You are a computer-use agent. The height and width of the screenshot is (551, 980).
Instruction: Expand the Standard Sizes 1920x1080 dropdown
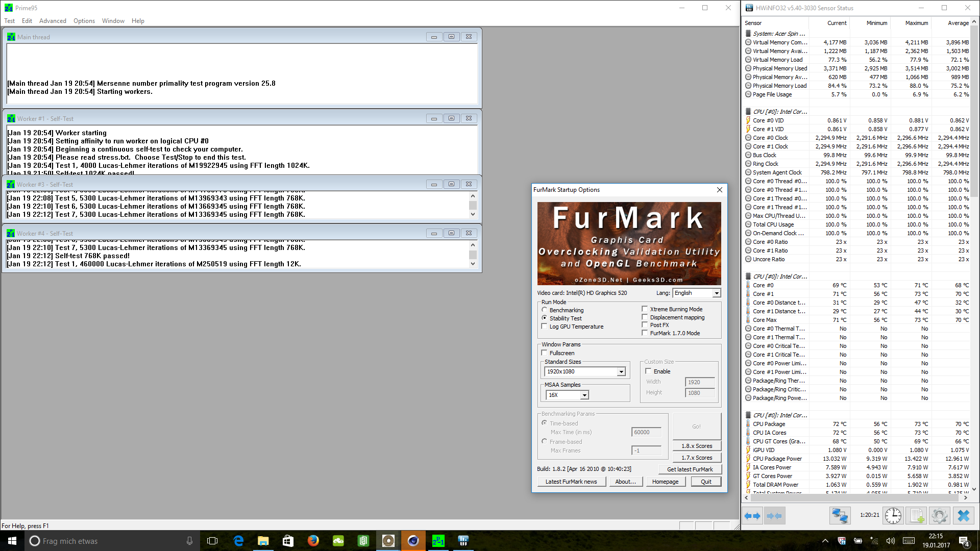pos(621,372)
